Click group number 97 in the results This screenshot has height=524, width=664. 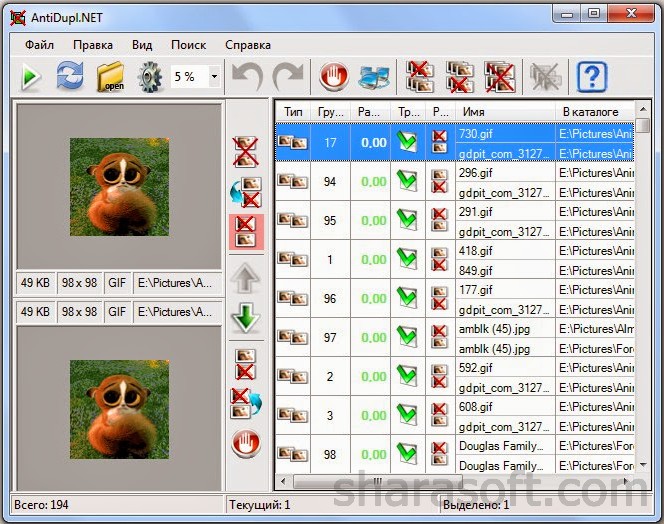[330, 338]
